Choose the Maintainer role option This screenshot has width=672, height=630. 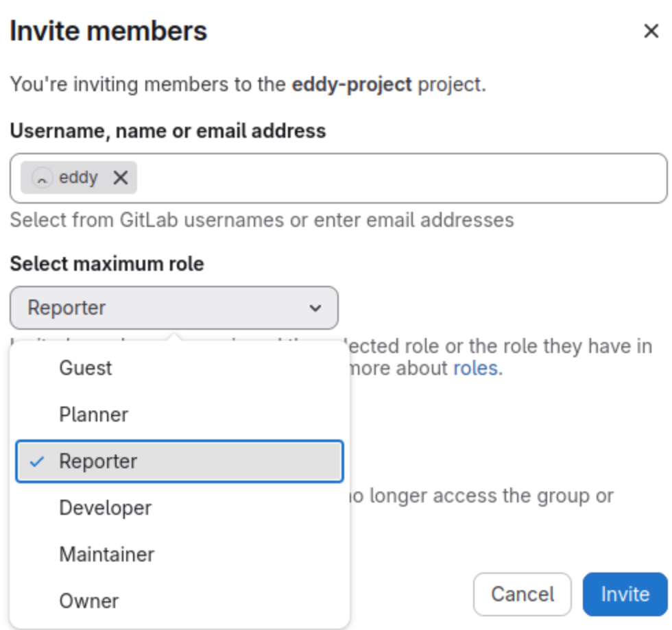pos(180,555)
